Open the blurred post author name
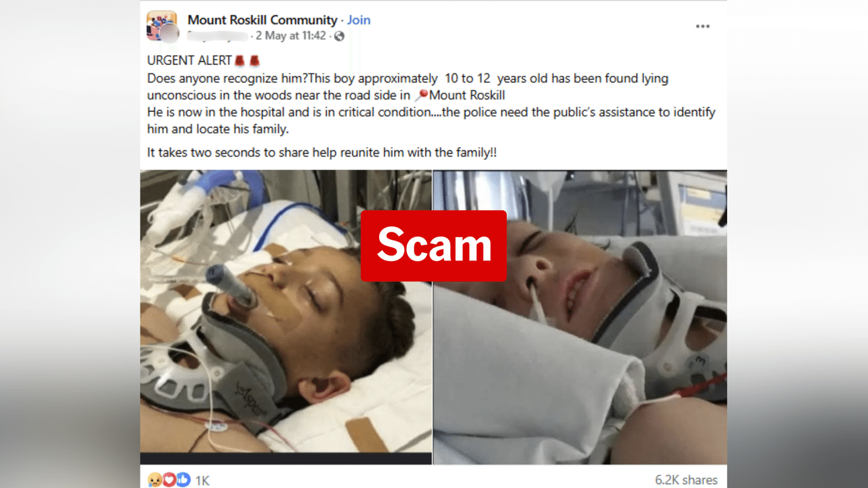Viewport: 868px width, 488px height. pyautogui.click(x=218, y=36)
